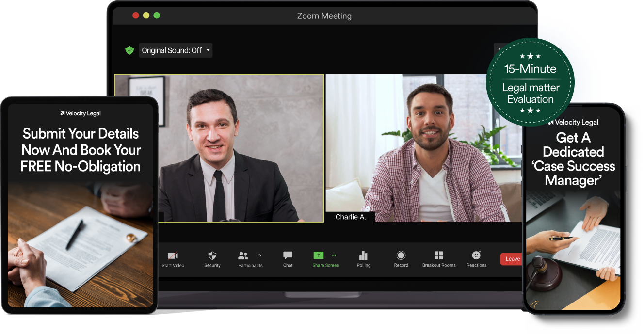Open Breakout Rooms
The height and width of the screenshot is (335, 644).
tap(439, 256)
